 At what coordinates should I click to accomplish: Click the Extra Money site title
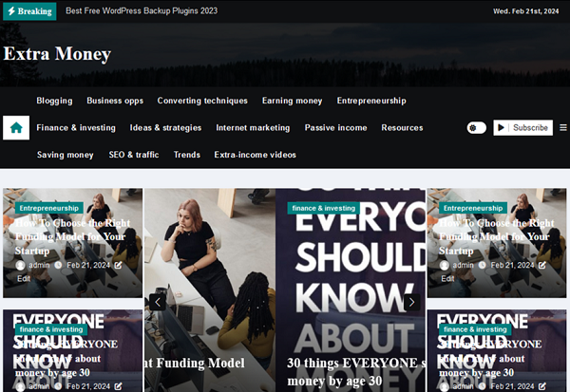point(57,54)
